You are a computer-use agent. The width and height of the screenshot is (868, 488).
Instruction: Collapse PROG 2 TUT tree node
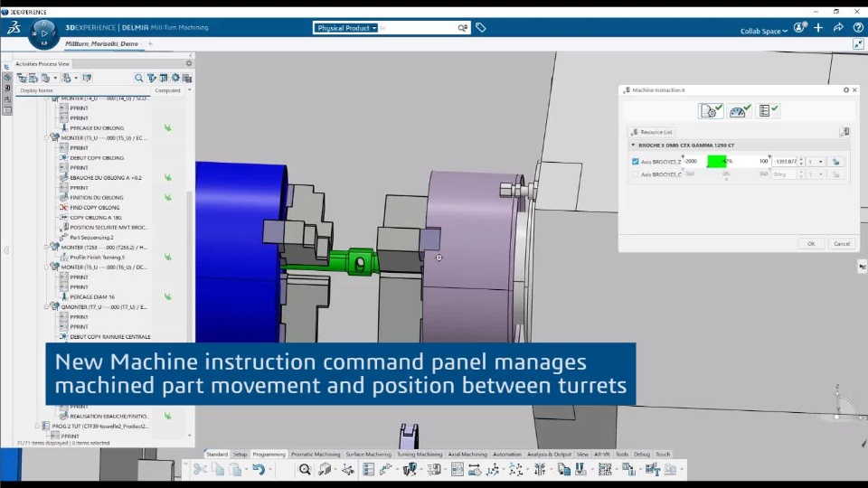tap(37, 426)
